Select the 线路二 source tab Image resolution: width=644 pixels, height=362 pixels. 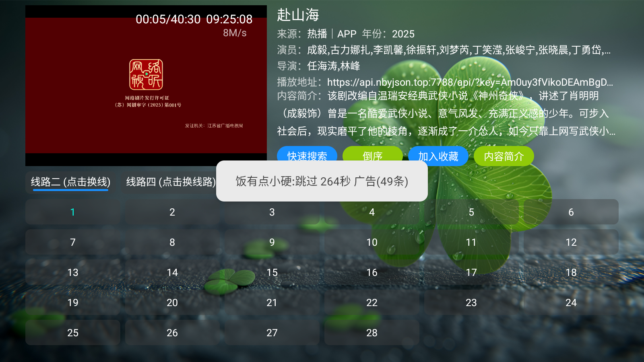pyautogui.click(x=71, y=182)
